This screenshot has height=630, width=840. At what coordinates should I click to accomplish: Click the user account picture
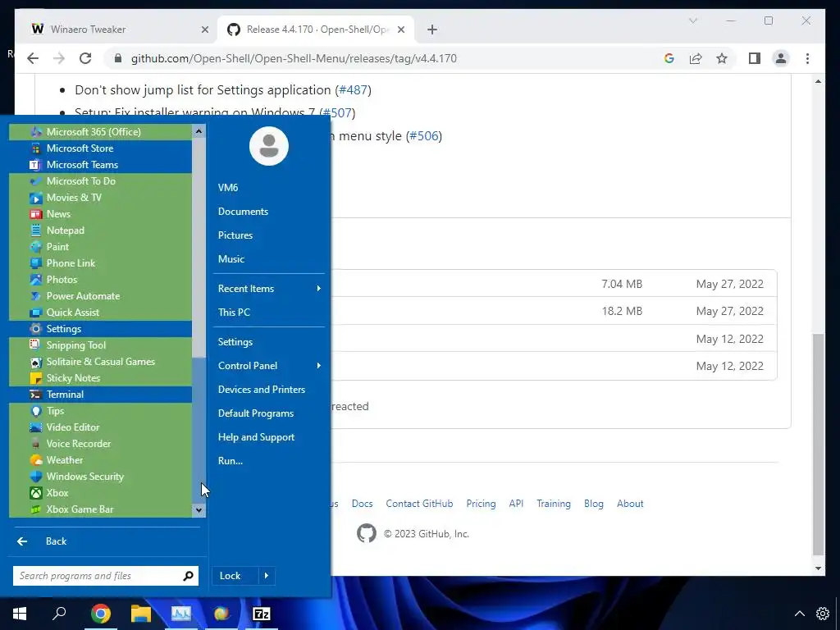pos(269,146)
